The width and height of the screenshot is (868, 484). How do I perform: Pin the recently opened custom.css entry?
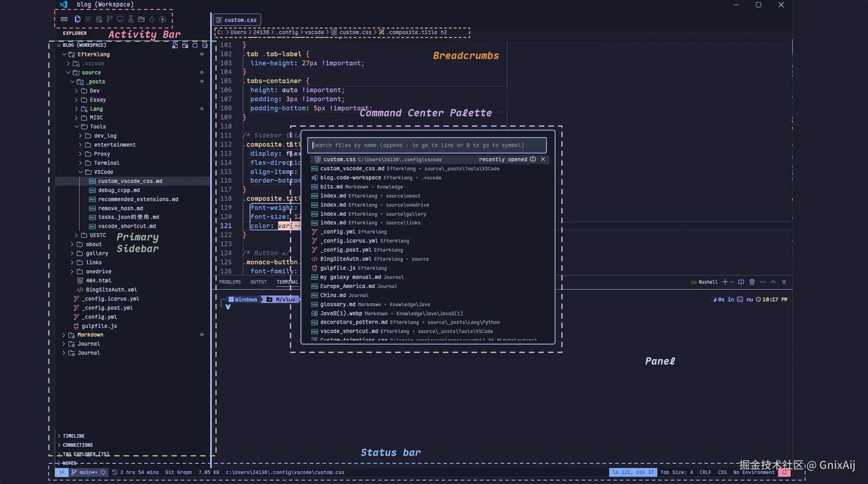pyautogui.click(x=533, y=159)
